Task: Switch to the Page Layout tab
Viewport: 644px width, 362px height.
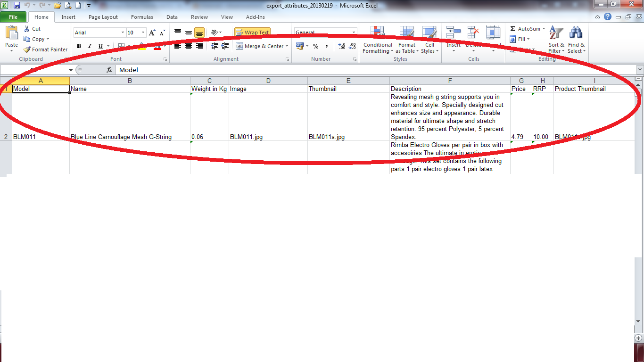Action: click(x=103, y=17)
